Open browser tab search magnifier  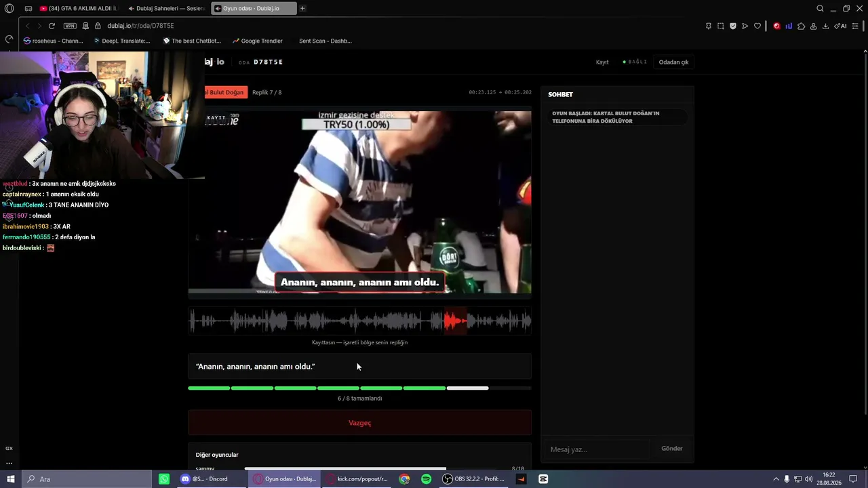point(820,9)
